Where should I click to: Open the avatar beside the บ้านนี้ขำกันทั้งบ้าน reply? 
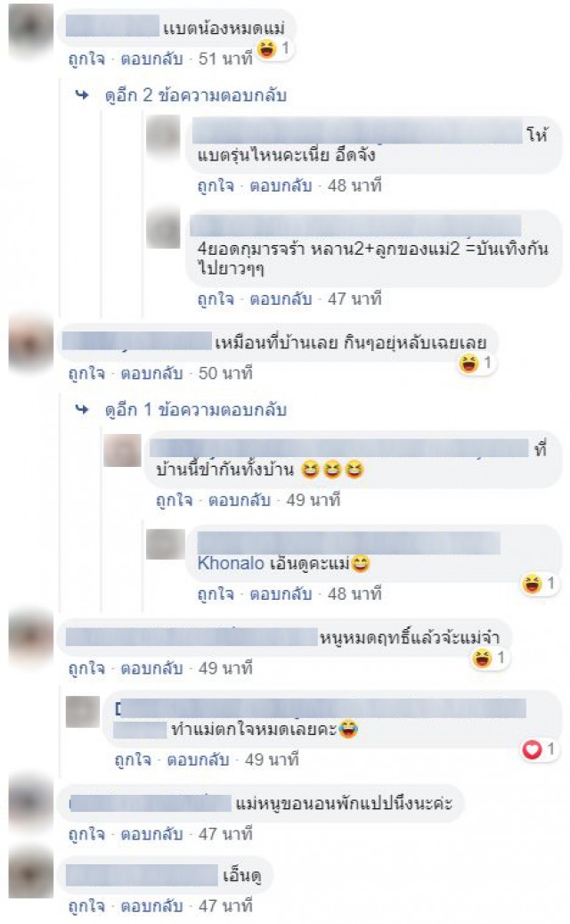pos(123,451)
